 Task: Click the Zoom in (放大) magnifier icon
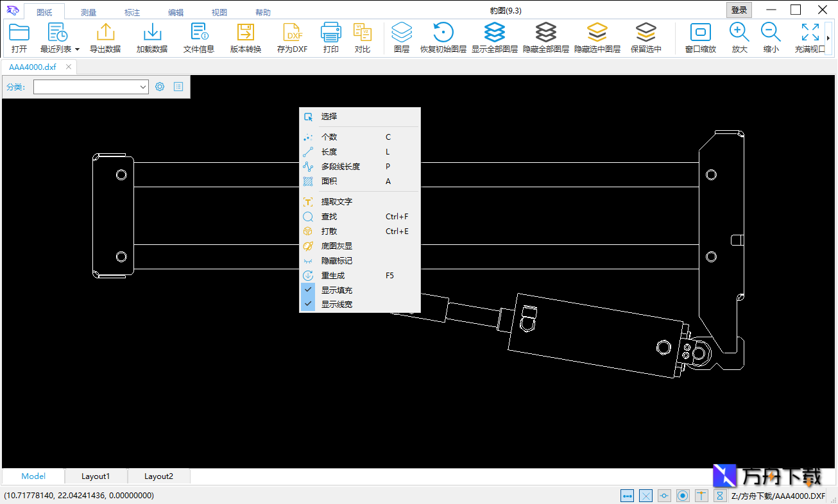(x=739, y=33)
